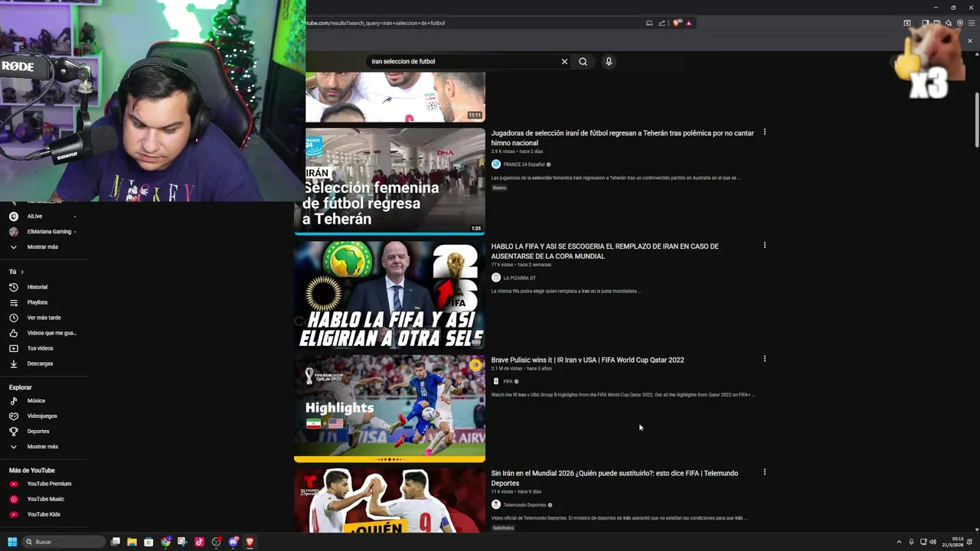Open video title Jugadoras de selección iraní de fútbol

click(622, 138)
